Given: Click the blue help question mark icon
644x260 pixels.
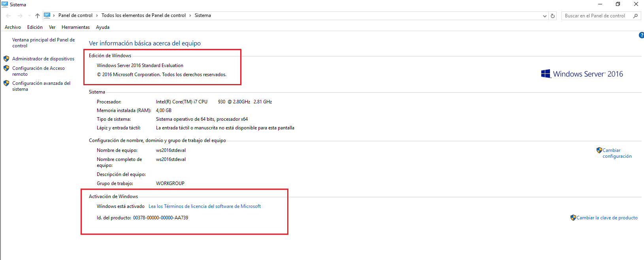Looking at the screenshot, I should tap(642, 35).
